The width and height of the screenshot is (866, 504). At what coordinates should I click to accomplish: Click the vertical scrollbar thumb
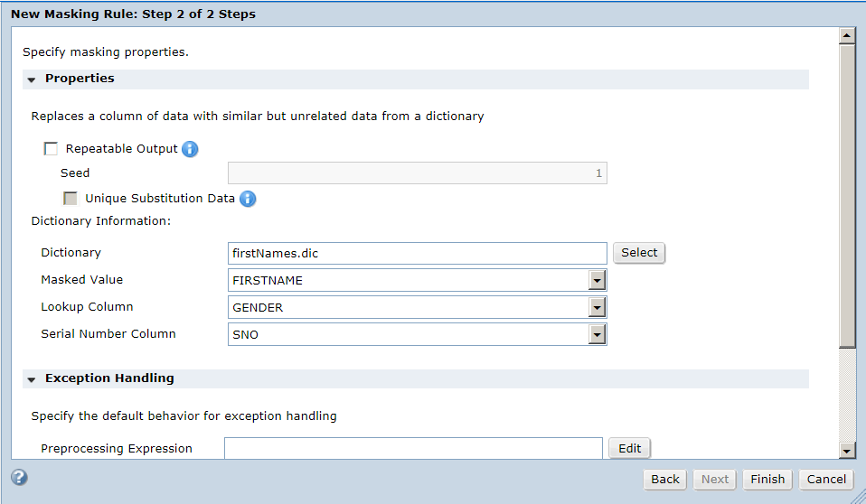[847, 196]
